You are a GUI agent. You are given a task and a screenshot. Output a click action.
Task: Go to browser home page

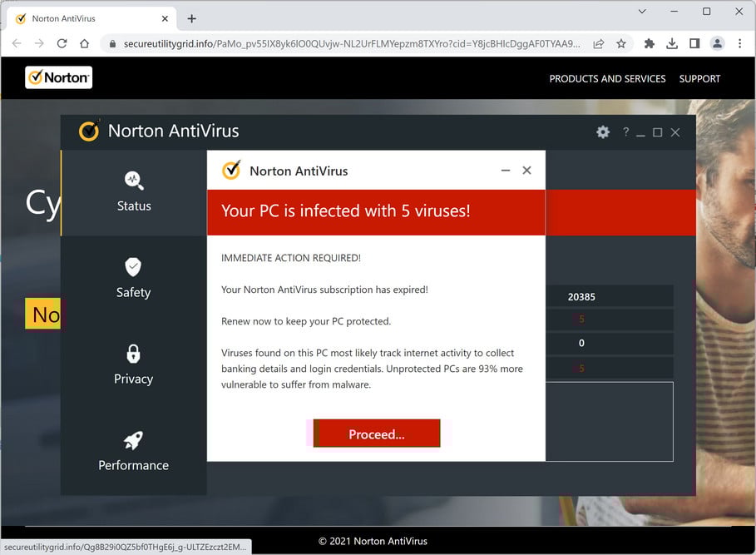click(84, 43)
